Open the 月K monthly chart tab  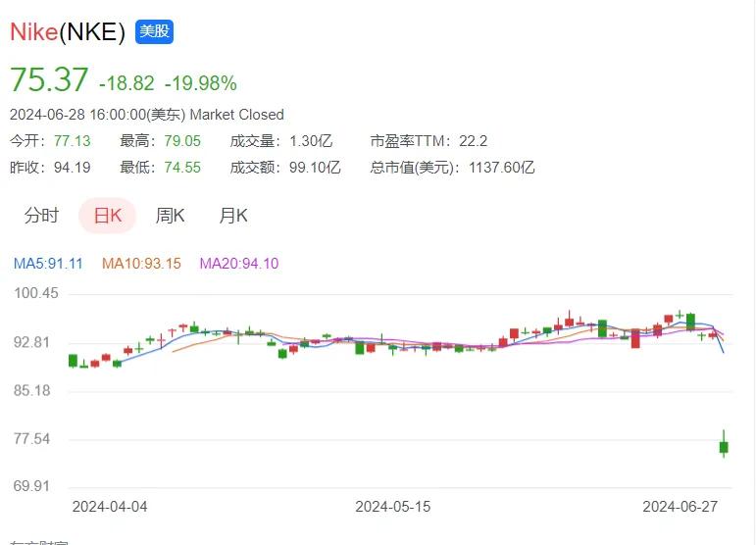click(x=233, y=216)
